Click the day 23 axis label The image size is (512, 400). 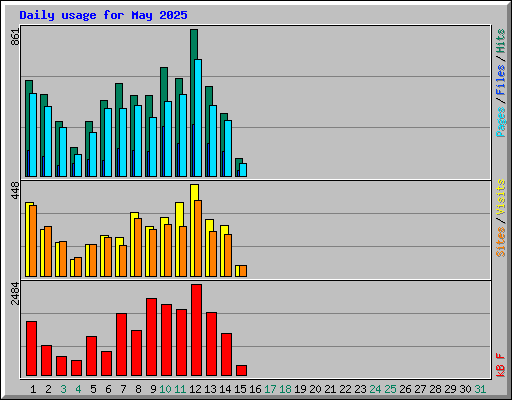[x=360, y=389]
